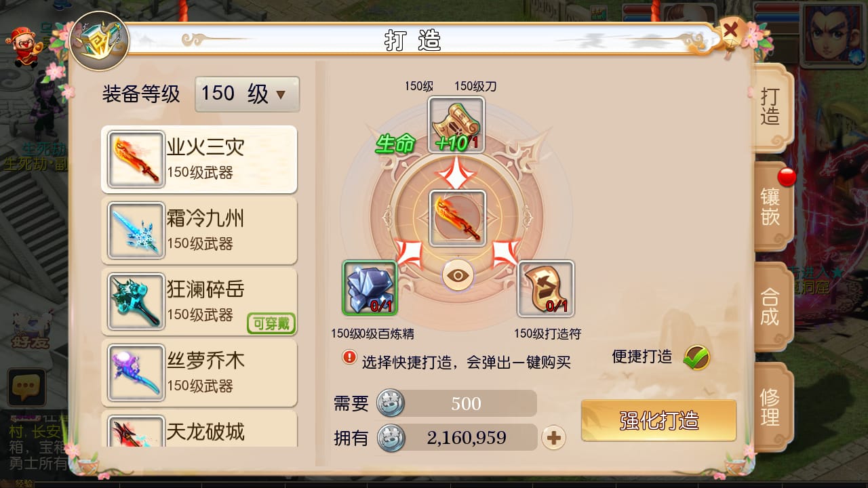Click the 强化打造 button
This screenshot has width=868, height=488.
point(658,420)
